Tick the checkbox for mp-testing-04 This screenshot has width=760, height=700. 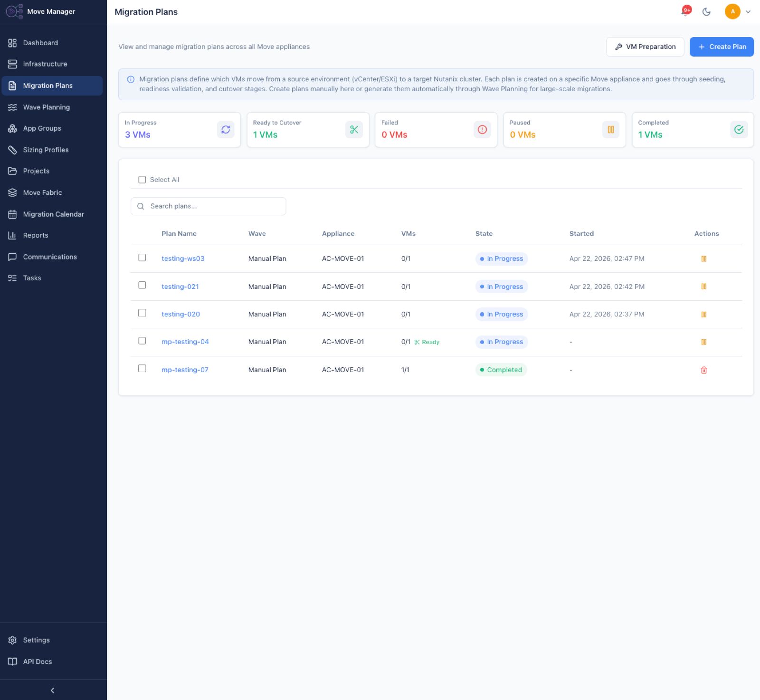coord(142,341)
